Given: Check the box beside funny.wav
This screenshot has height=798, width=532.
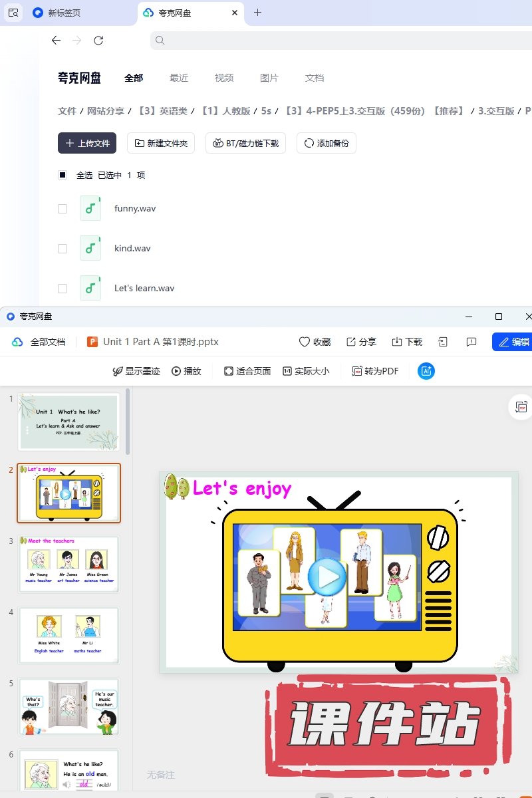Looking at the screenshot, I should point(63,209).
